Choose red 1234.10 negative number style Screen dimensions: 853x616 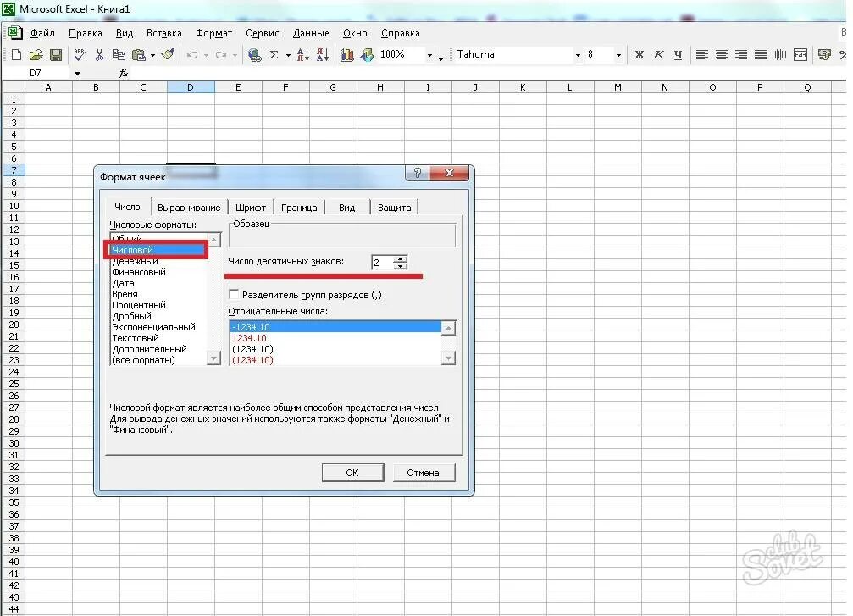(335, 338)
